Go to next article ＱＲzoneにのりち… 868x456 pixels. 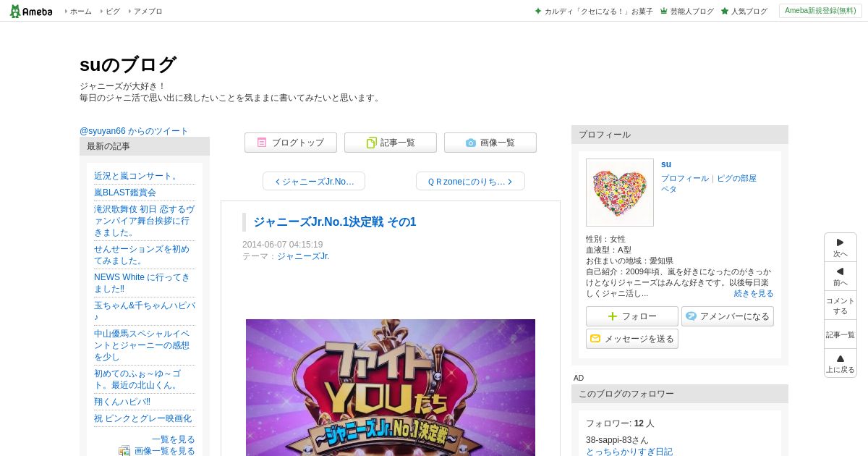470,181
